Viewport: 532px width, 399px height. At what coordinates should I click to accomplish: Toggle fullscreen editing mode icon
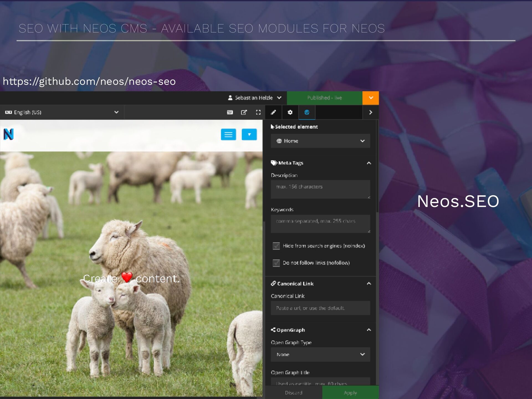pyautogui.click(x=258, y=112)
